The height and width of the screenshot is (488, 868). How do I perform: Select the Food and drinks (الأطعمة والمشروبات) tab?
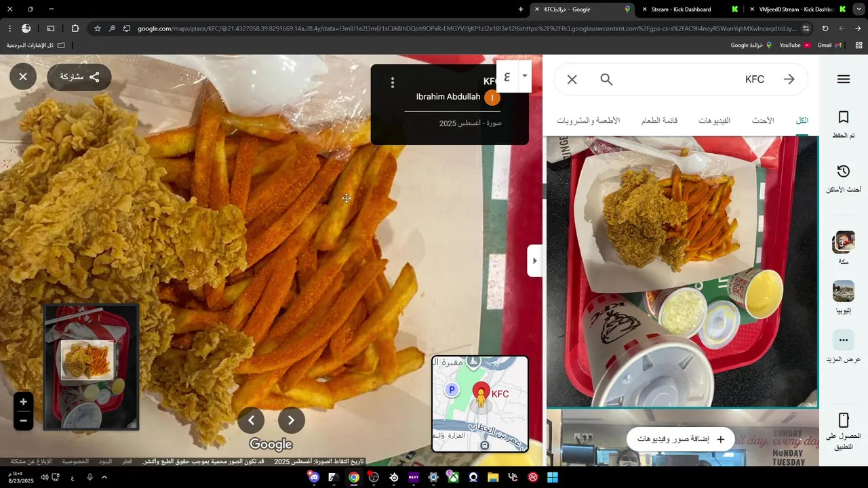click(x=589, y=121)
